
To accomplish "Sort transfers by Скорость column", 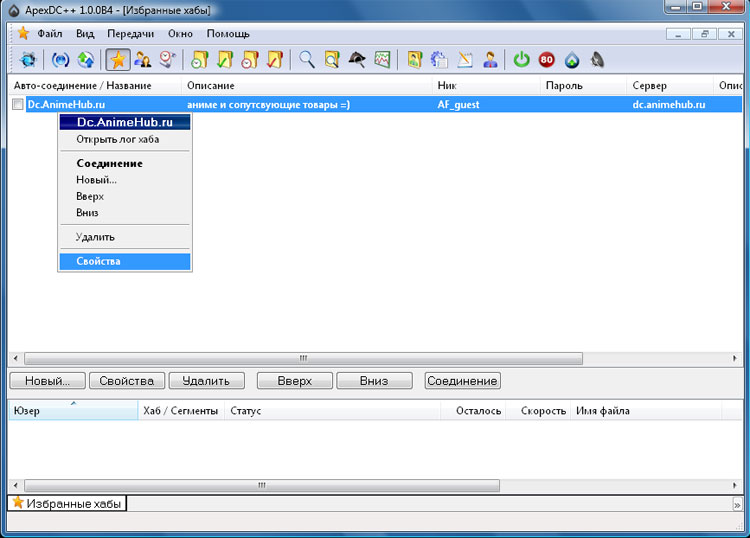I will pyautogui.click(x=539, y=411).
